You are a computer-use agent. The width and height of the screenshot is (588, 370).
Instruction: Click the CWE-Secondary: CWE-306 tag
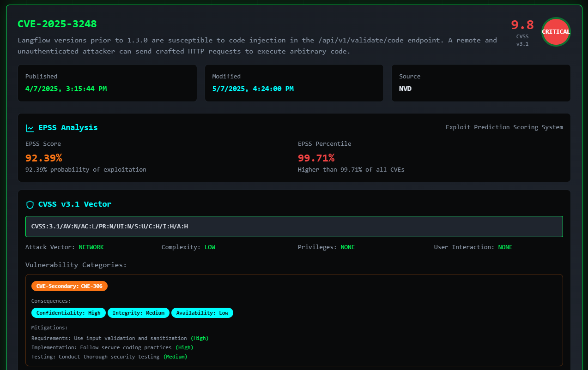(69, 286)
